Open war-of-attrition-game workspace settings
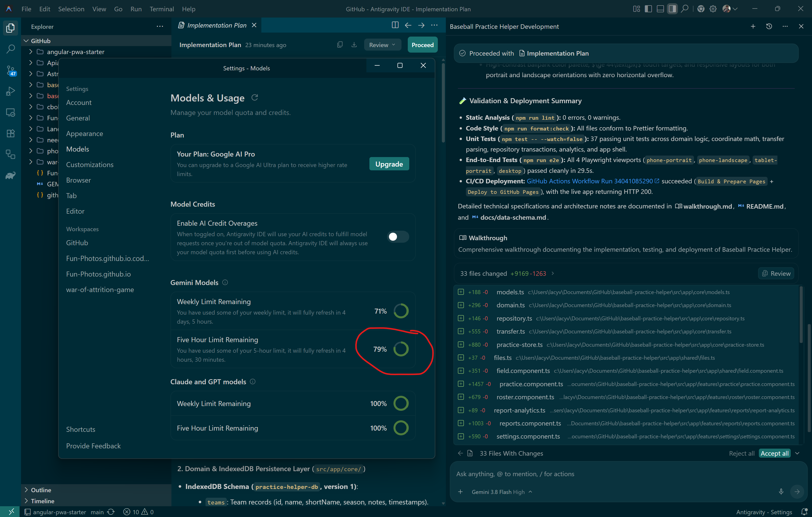Viewport: 812px width, 517px height. (100, 290)
